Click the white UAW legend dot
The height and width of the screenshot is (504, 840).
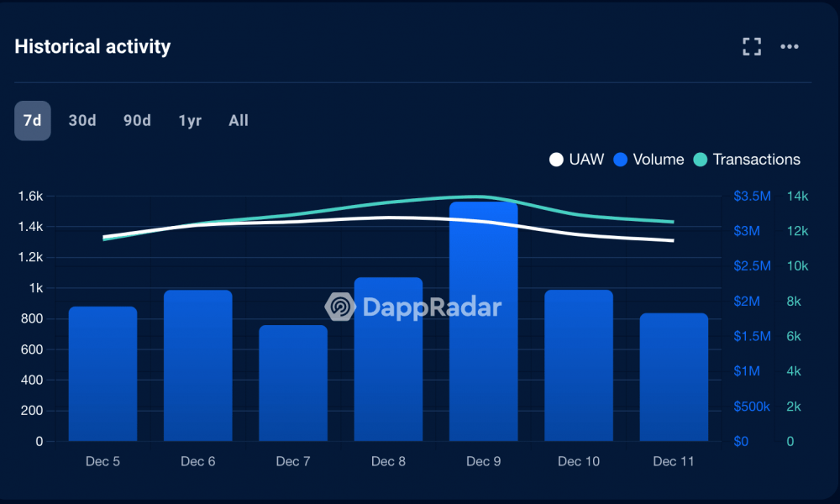coord(556,160)
